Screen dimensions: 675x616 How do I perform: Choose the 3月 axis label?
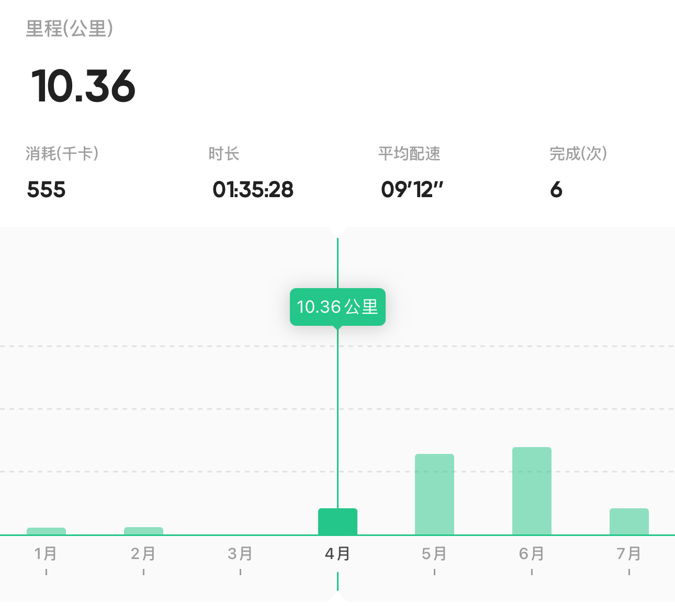click(240, 553)
